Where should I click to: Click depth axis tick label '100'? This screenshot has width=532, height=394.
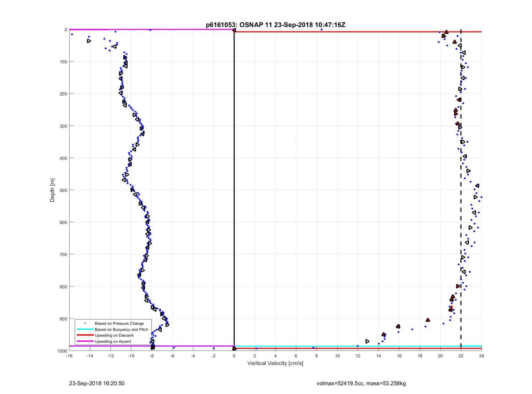[x=63, y=62]
